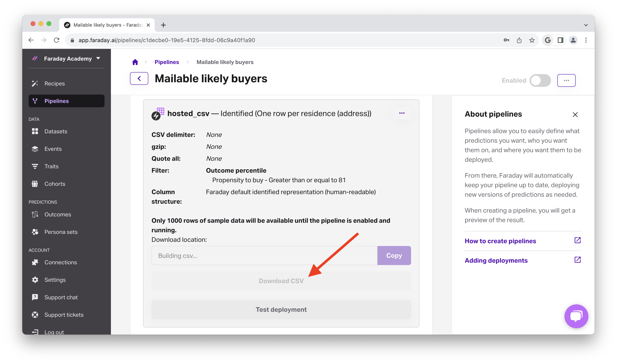This screenshot has width=617, height=364.
Task: Open How to create pipelines link
Action: point(500,241)
